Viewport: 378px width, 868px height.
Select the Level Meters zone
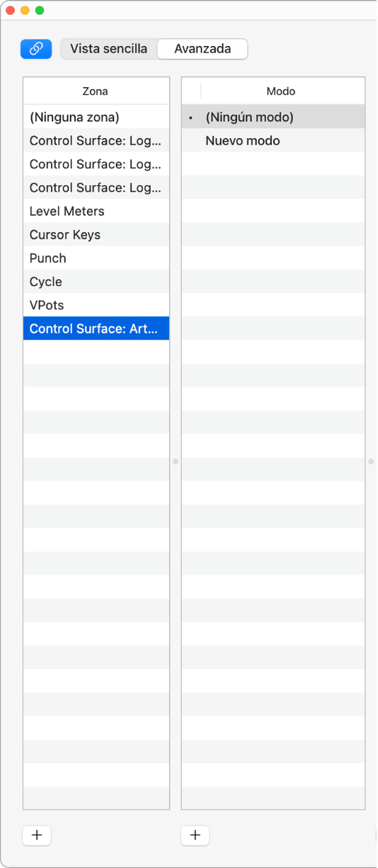coord(67,211)
